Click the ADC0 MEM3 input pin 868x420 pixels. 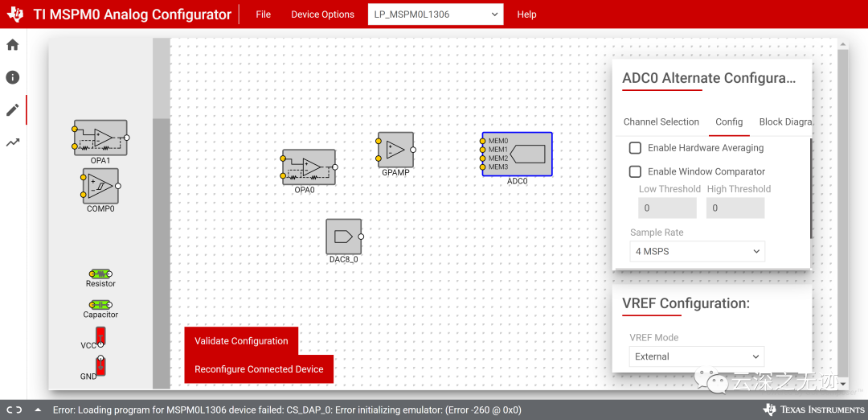tap(483, 167)
